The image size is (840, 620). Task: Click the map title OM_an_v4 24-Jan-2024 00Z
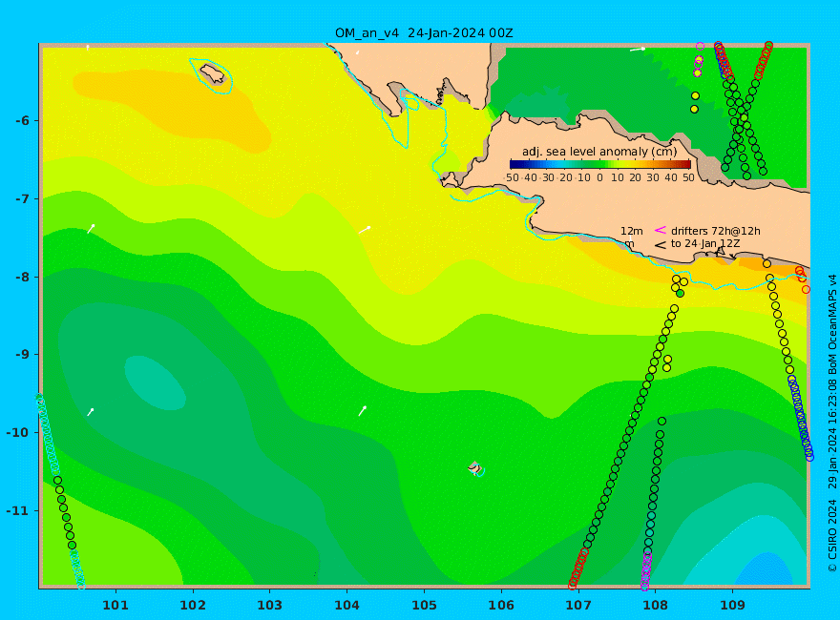point(424,33)
